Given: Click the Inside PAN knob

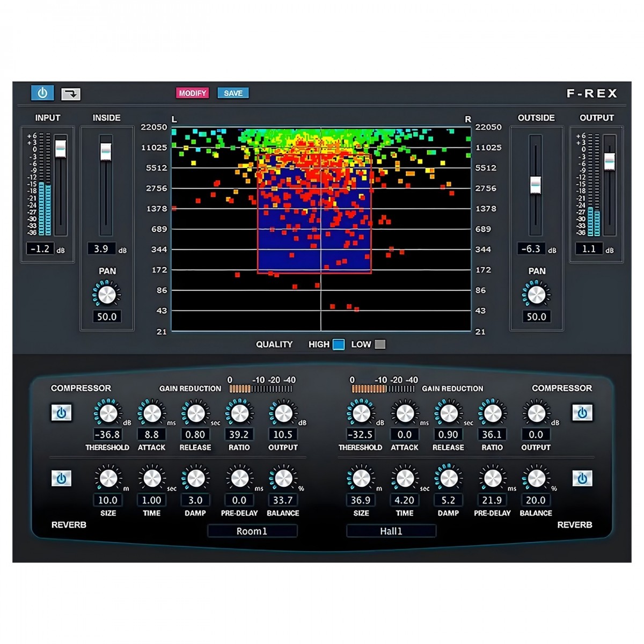Looking at the screenshot, I should [x=107, y=295].
